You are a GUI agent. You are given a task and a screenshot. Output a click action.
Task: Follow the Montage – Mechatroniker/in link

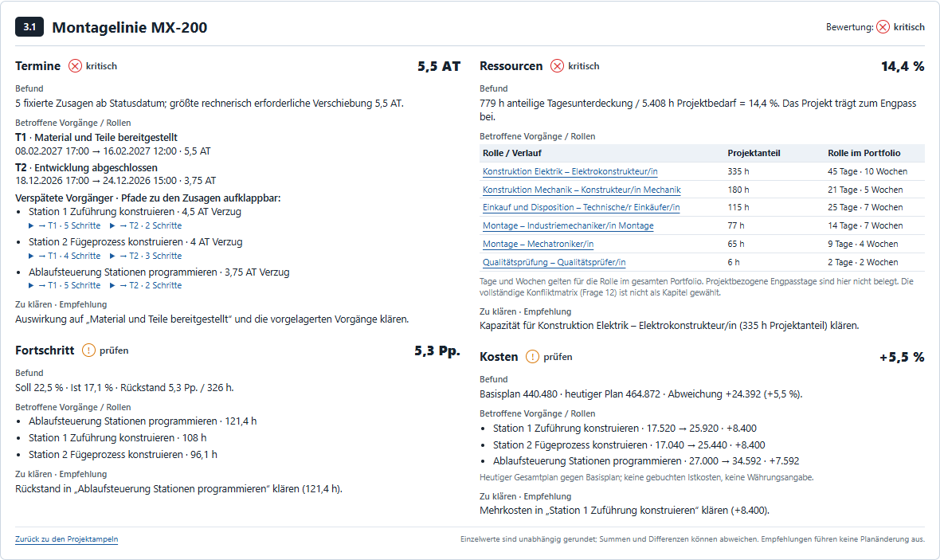tap(538, 244)
